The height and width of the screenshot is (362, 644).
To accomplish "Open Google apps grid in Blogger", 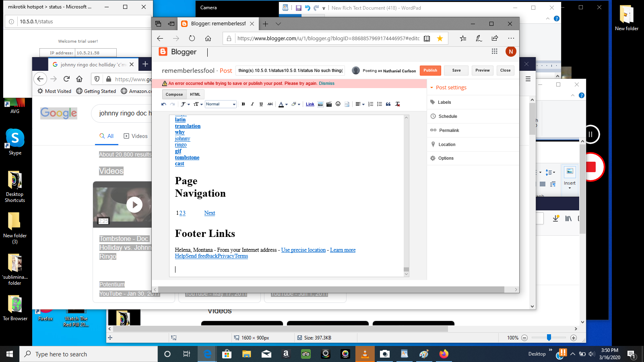I will pos(495,51).
